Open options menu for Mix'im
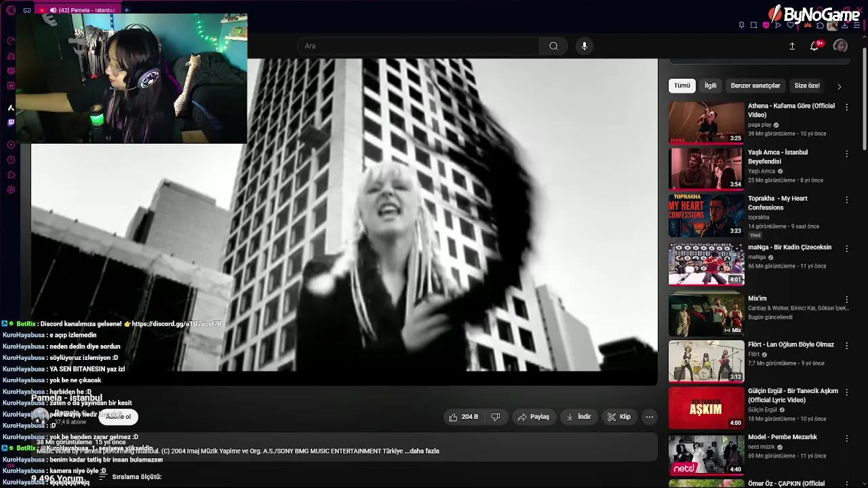868x488 pixels. pos(846,300)
